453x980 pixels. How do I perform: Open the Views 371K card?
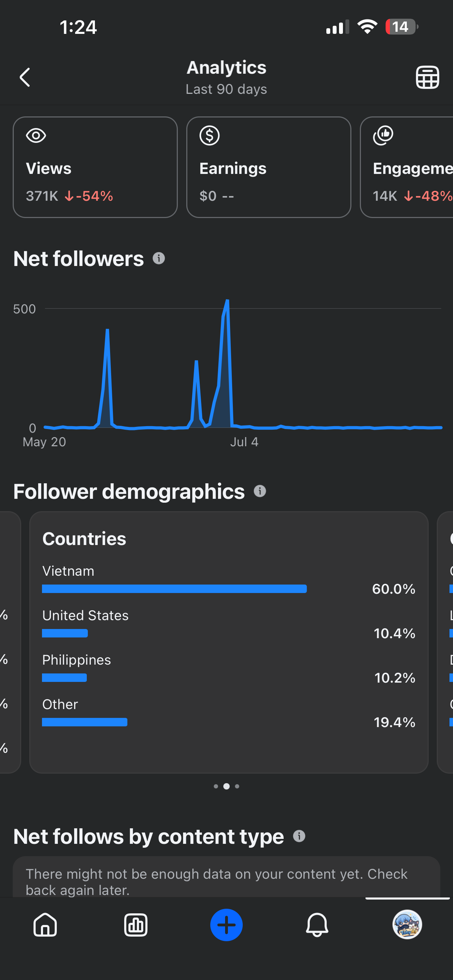tap(95, 167)
